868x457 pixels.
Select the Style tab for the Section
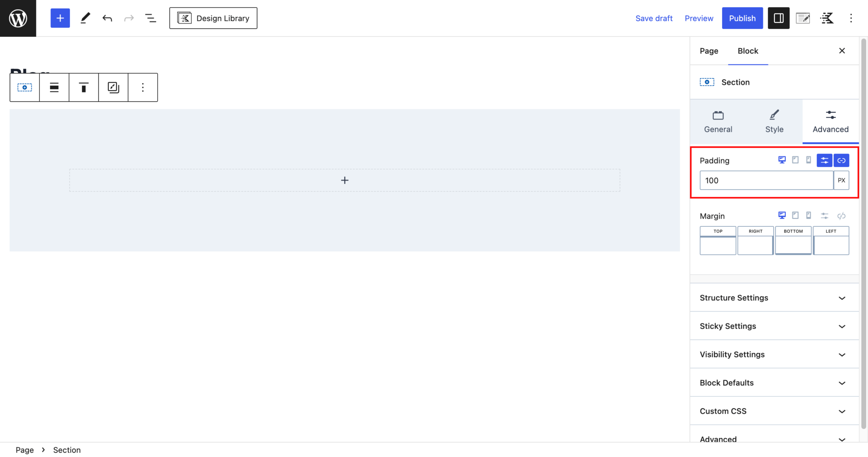point(773,121)
